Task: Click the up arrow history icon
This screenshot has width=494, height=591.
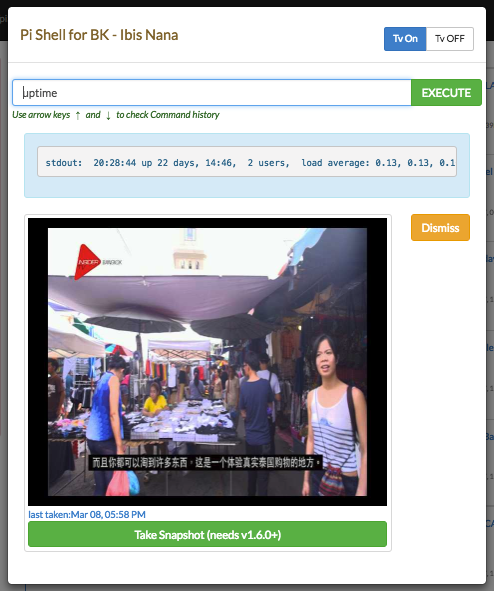Action: (78, 115)
